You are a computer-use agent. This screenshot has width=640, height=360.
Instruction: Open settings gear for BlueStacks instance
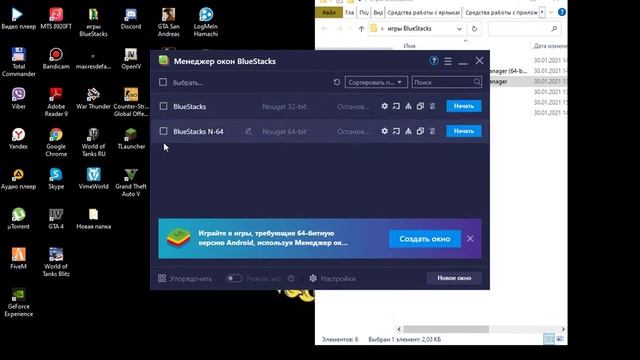[384, 106]
